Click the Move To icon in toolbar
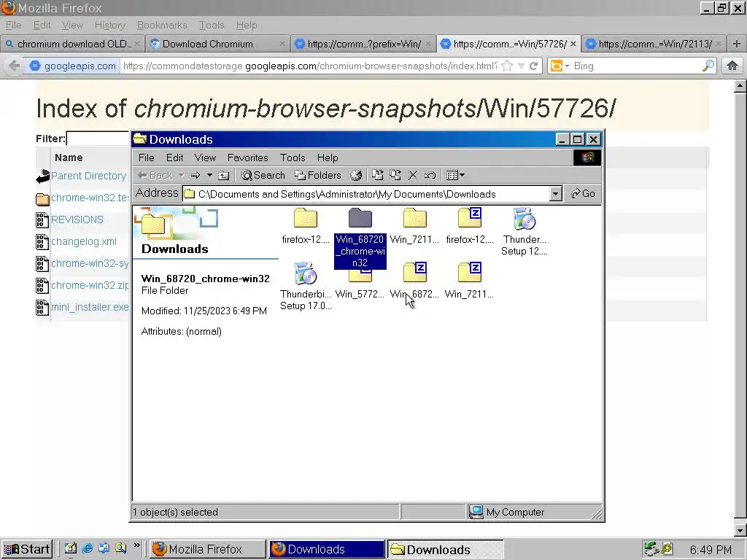This screenshot has height=560, width=747. pyautogui.click(x=377, y=175)
